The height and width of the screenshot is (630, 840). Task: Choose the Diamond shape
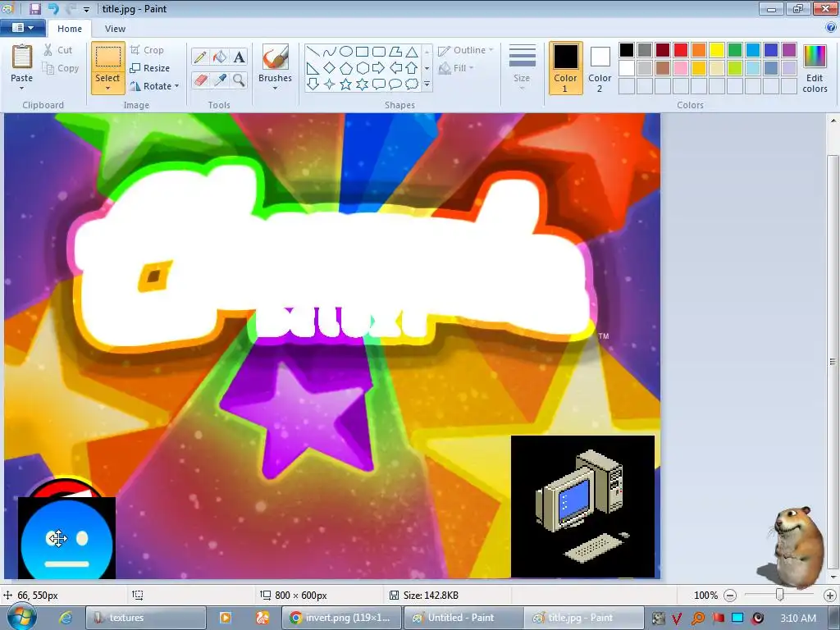pos(330,68)
